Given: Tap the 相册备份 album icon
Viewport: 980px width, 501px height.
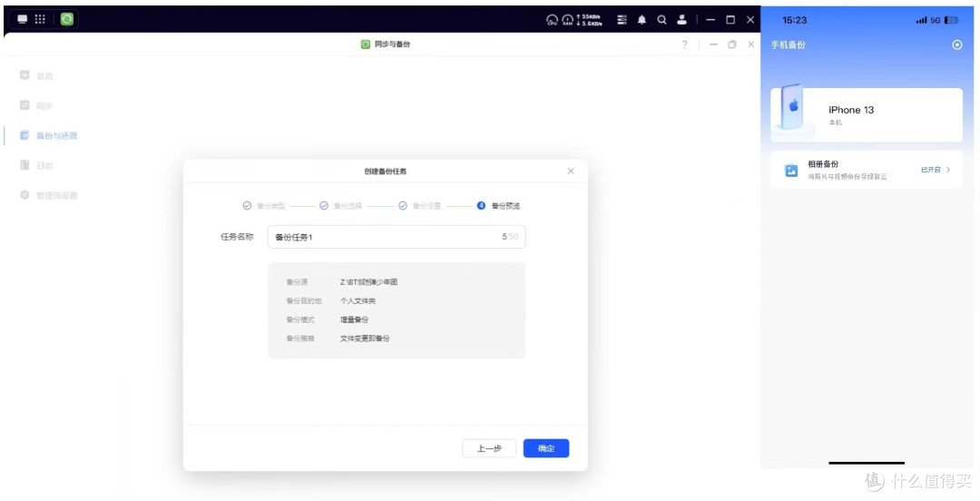Looking at the screenshot, I should click(x=791, y=170).
